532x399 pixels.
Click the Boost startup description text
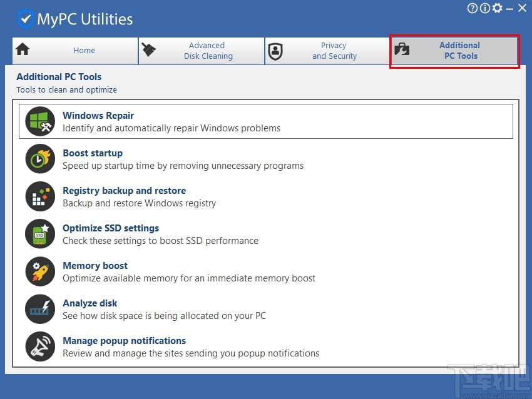point(183,166)
